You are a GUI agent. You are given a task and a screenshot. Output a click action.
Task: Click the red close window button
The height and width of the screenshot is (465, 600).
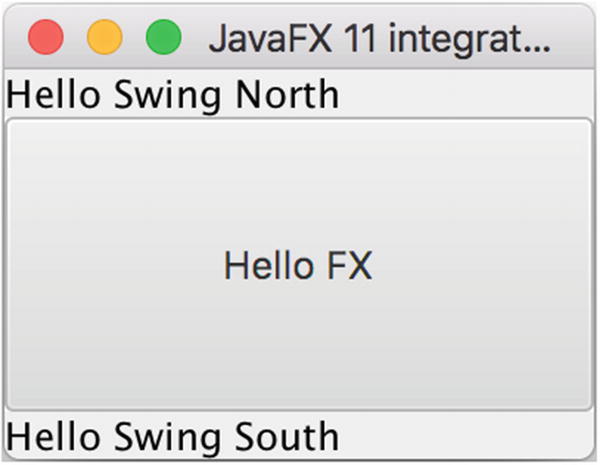(46, 38)
